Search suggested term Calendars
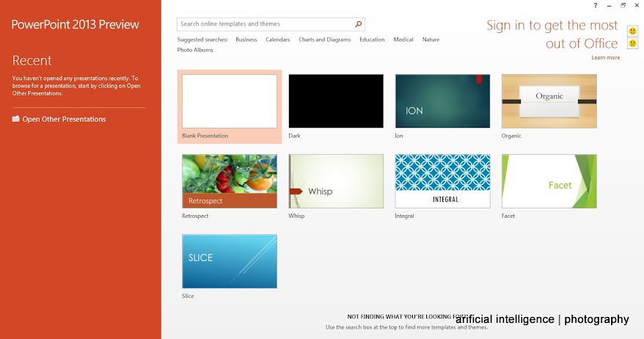 pyautogui.click(x=278, y=40)
